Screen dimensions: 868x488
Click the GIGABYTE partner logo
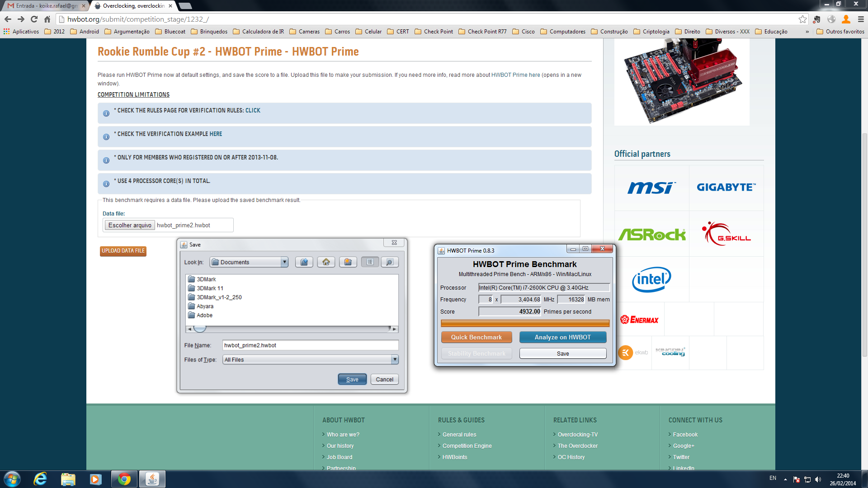726,188
